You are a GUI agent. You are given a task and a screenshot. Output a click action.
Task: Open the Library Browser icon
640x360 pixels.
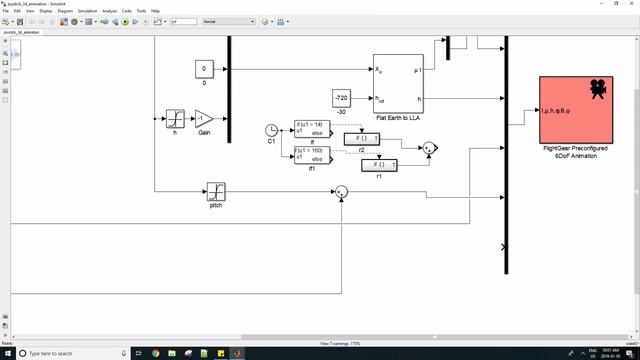click(64, 22)
